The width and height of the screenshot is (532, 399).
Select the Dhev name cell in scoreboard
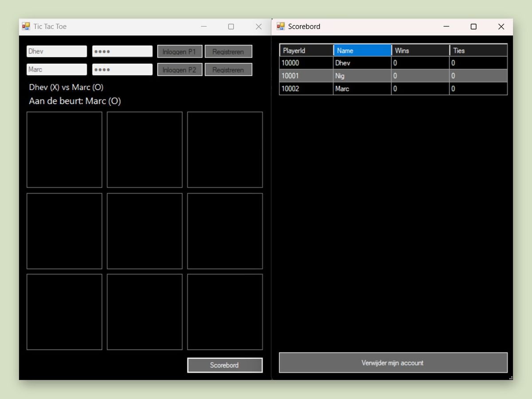(x=362, y=63)
